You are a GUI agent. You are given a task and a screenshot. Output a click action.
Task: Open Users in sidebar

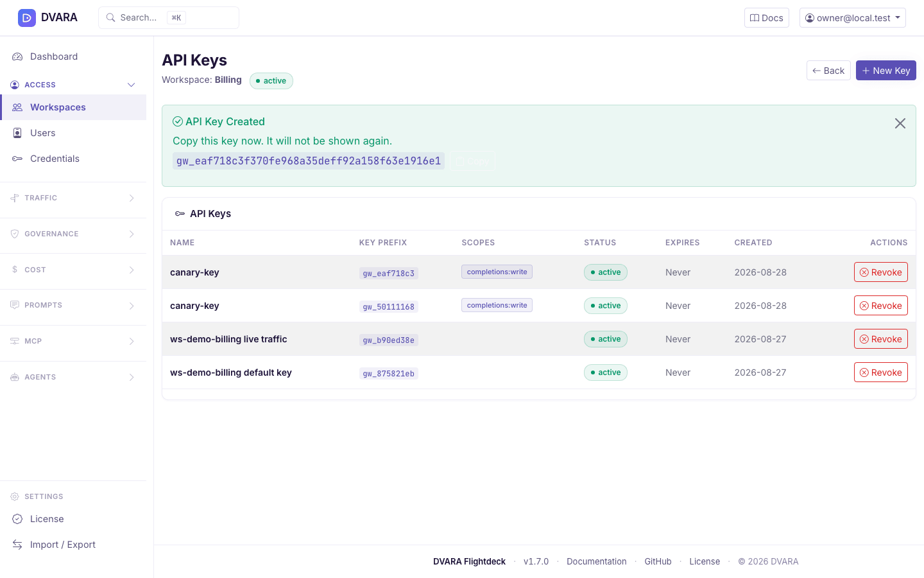[x=73, y=133]
